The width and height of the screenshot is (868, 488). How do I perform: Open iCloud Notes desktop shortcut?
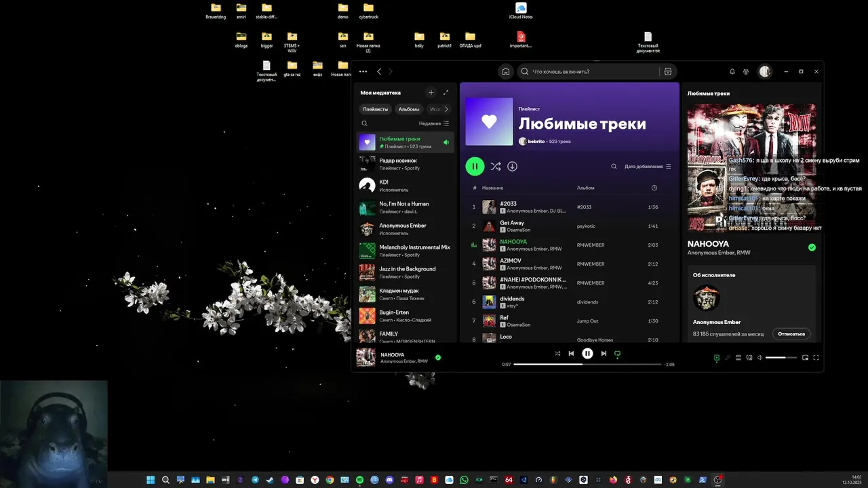pos(521,11)
